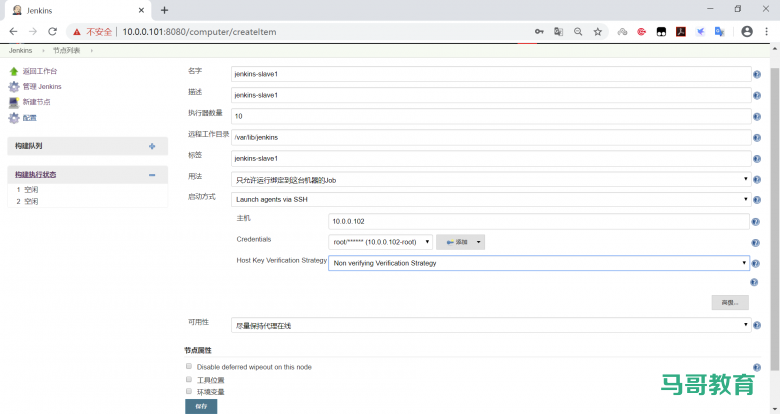Open help for the Credentials row
Screen dimensions: 780x414
[755, 243]
